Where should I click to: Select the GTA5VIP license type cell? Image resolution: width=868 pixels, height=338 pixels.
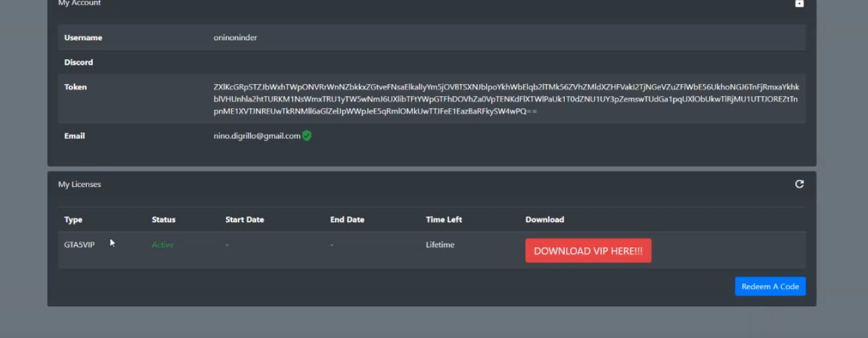[x=79, y=245]
